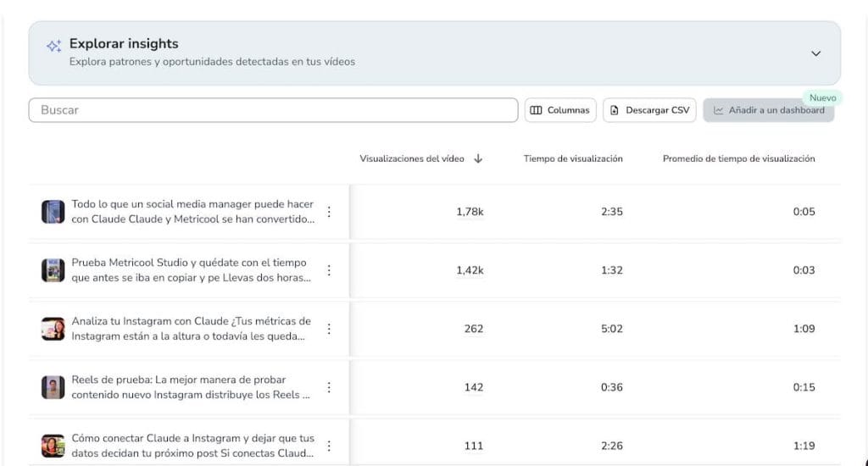Viewport: 868px width, 466px height.
Task: Click title 'Prueba Metricool Studio y quédate'
Action: 191,270
